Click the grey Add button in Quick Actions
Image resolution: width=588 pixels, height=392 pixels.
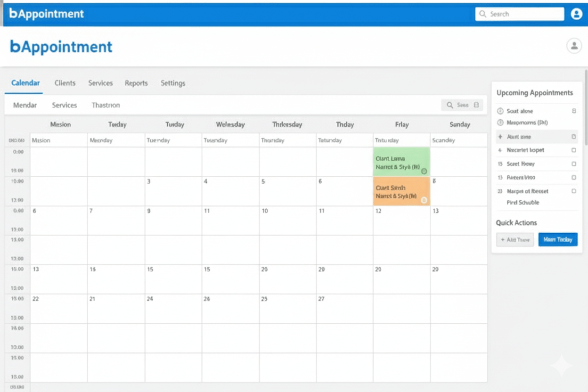coord(515,240)
